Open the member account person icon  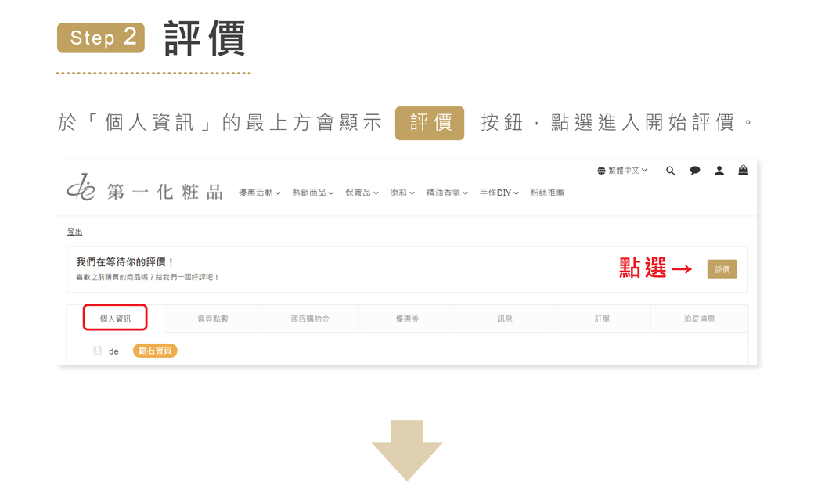click(x=719, y=171)
